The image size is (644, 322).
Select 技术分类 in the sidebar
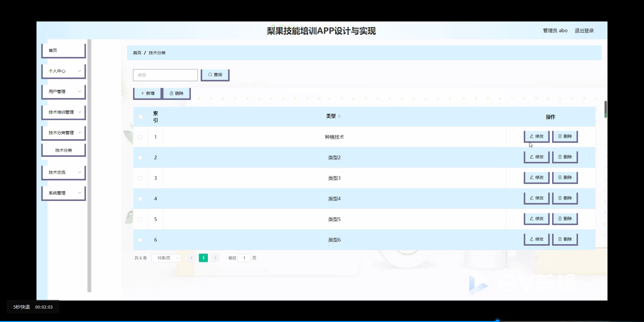(63, 150)
